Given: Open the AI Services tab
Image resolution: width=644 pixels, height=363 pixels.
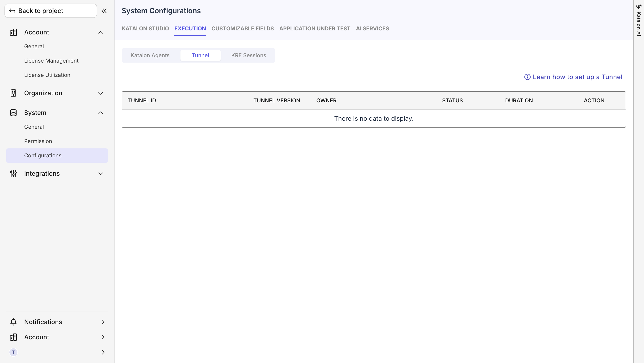Looking at the screenshot, I should pos(373,28).
